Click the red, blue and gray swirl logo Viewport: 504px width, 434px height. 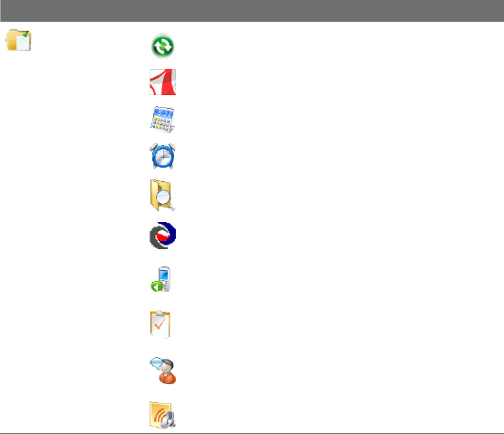(162, 236)
